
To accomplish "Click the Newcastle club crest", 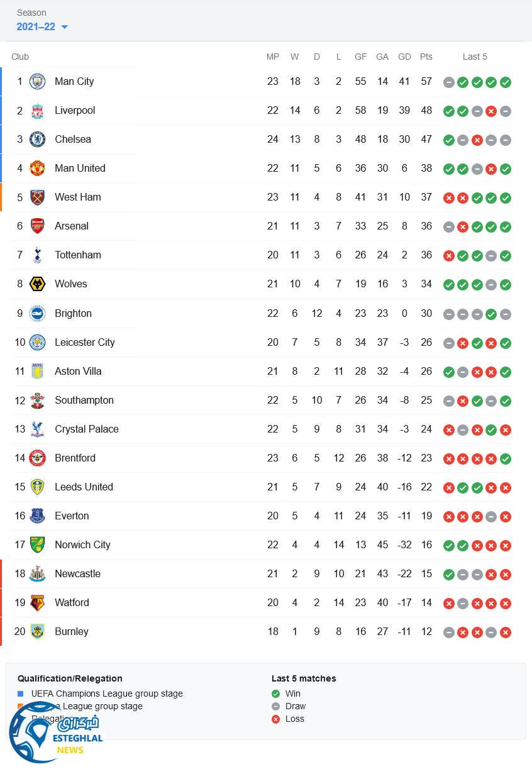I will (x=37, y=574).
